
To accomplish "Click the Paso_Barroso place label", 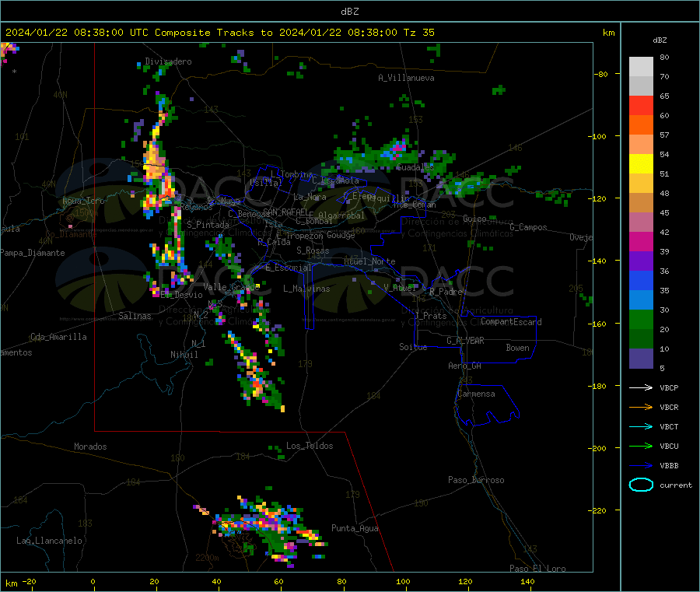I will point(476,480).
